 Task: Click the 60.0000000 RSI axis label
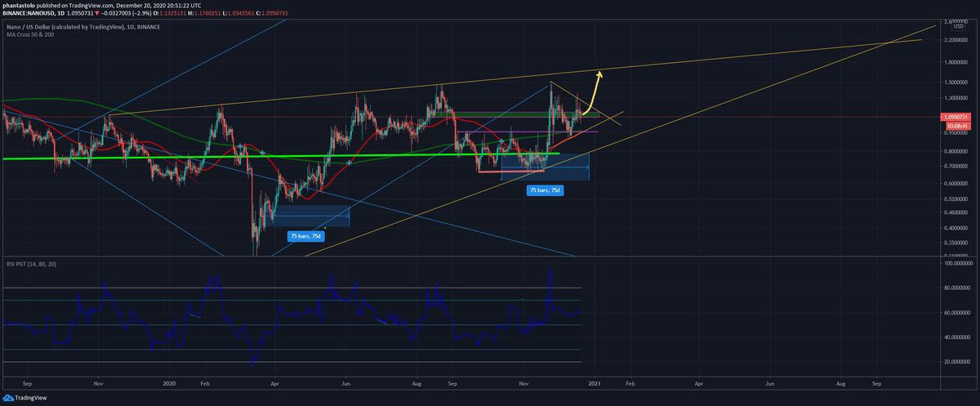(959, 312)
